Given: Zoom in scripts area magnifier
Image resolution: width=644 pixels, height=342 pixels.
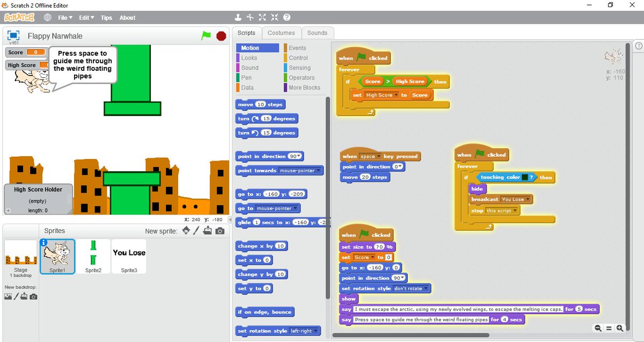Looking at the screenshot, I should (620, 328).
